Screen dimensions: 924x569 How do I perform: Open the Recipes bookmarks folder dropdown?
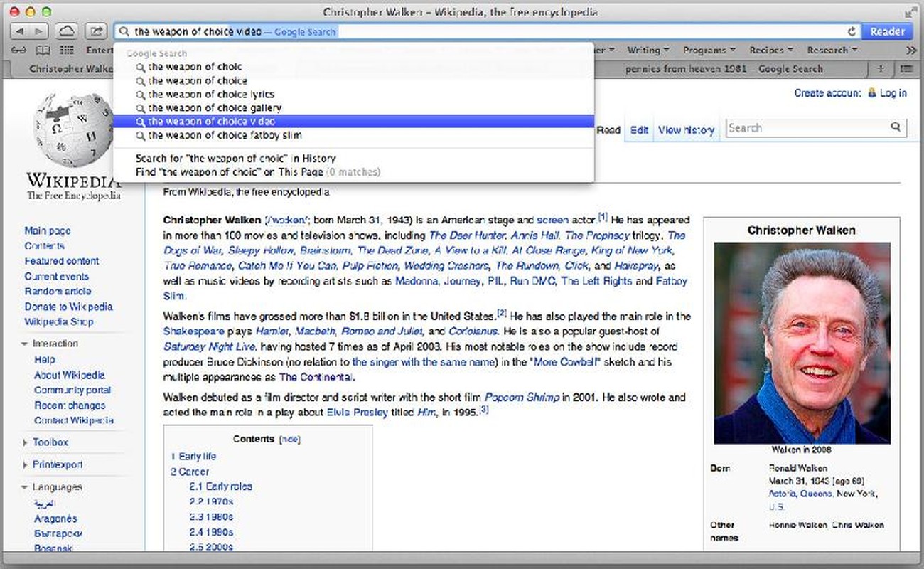(x=770, y=50)
